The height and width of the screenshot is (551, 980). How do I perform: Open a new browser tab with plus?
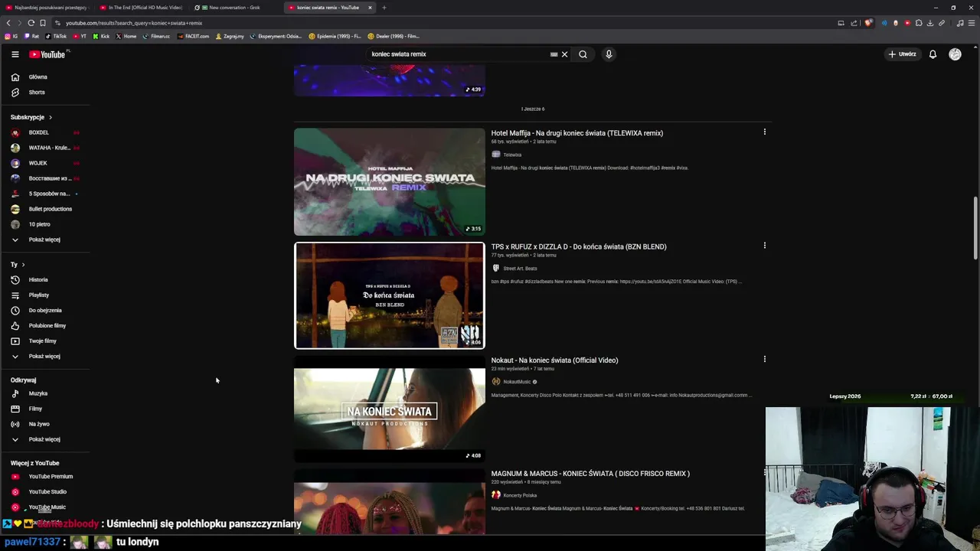pyautogui.click(x=384, y=8)
